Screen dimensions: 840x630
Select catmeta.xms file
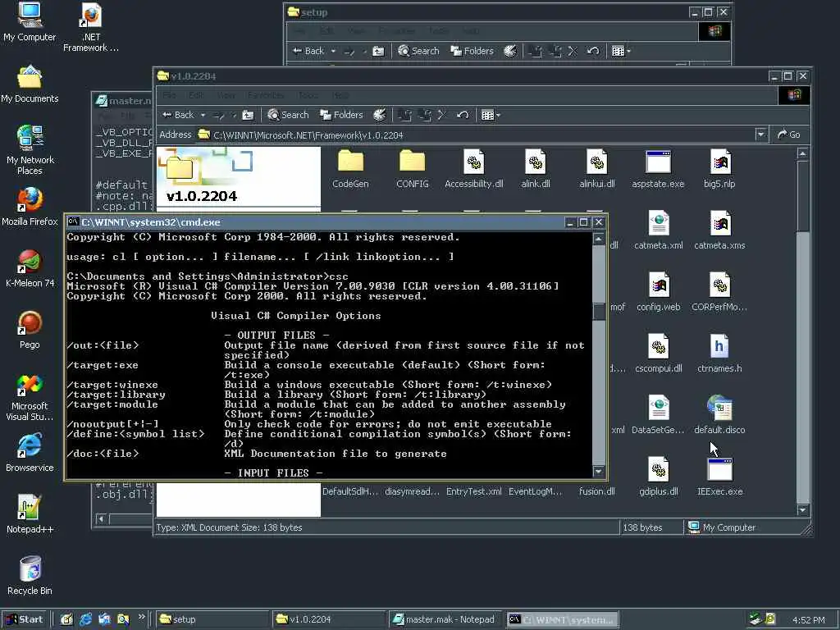click(719, 231)
